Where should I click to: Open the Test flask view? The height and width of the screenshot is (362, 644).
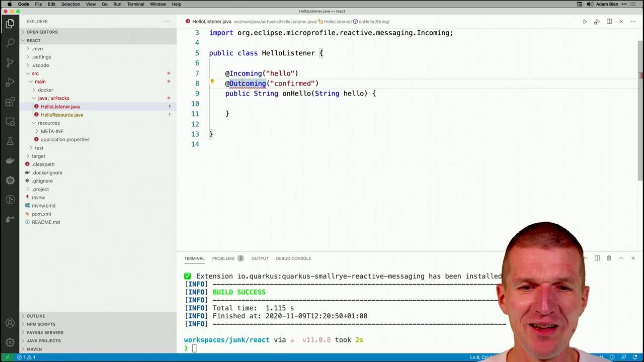(10, 141)
